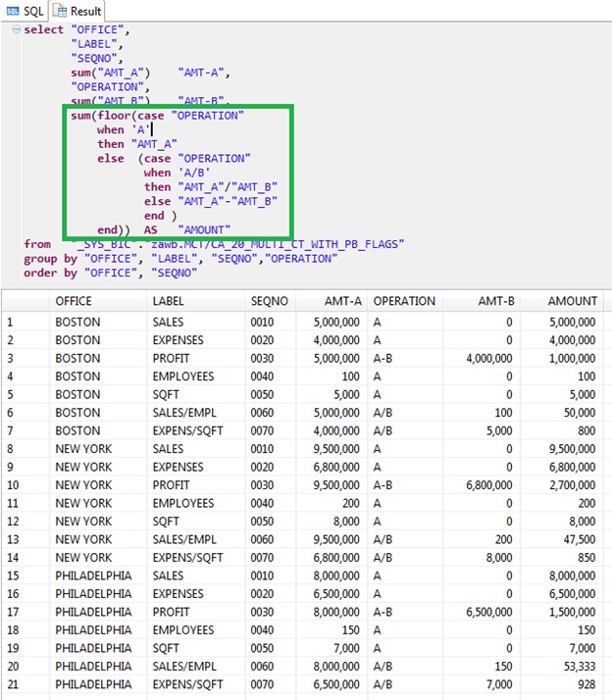The image size is (612, 700).
Task: Click AMOUNT value 1,000,000
Action: (x=572, y=358)
